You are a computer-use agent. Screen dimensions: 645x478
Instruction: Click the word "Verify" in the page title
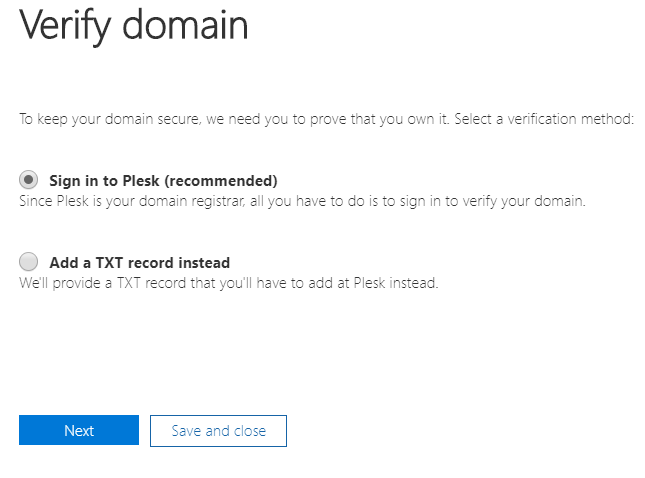[x=67, y=25]
